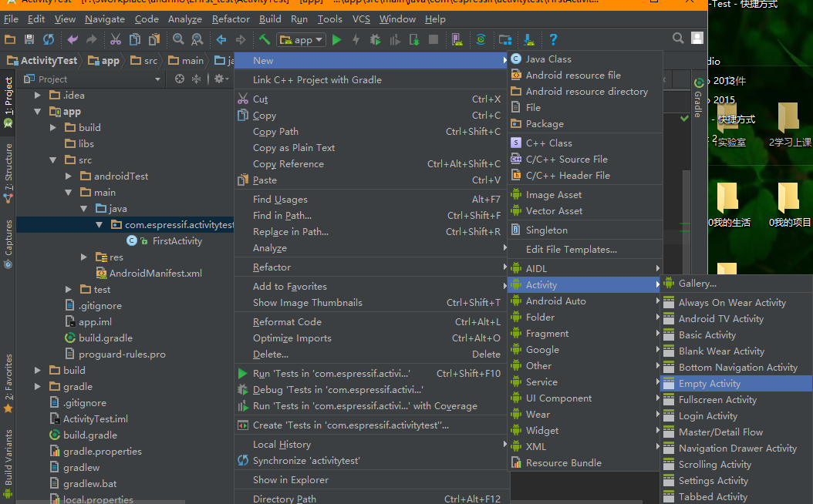Open the app run configuration dropdown

point(302,39)
